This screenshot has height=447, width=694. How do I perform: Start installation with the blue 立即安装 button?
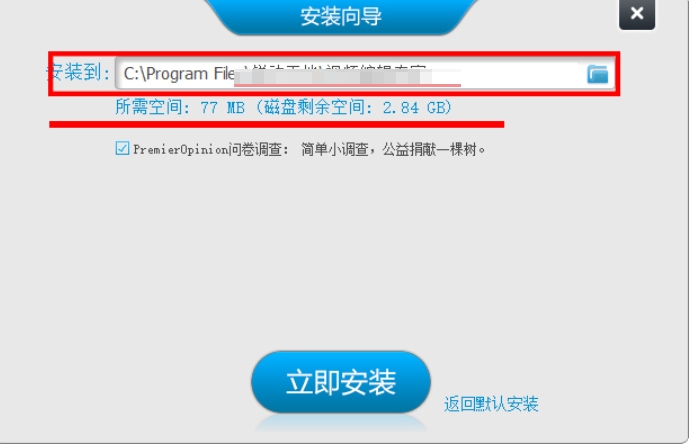click(341, 382)
